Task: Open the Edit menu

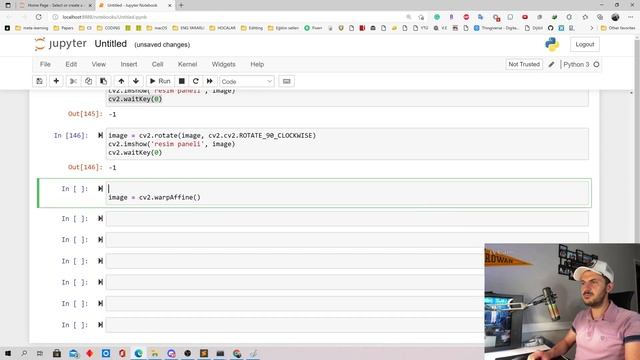Action: tap(71, 64)
